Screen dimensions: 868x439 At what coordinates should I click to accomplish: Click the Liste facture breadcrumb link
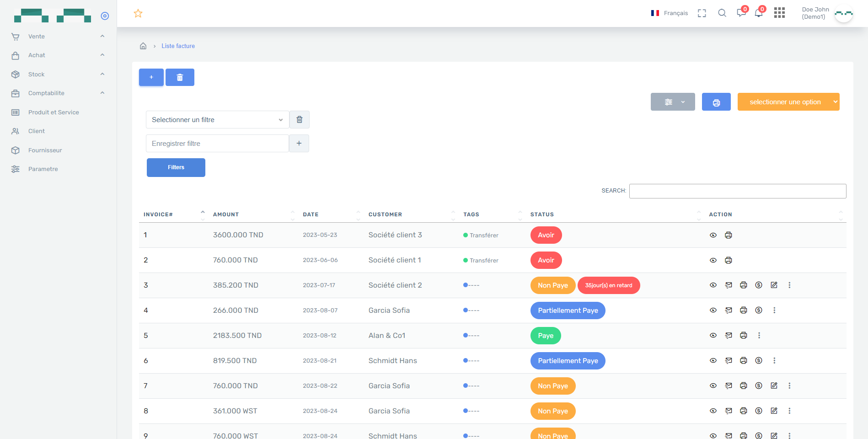click(178, 46)
